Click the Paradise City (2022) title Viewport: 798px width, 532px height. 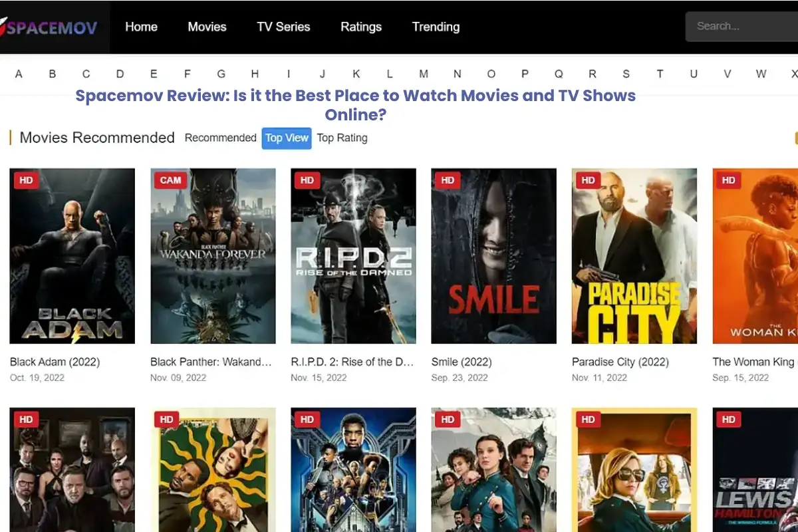(x=620, y=362)
